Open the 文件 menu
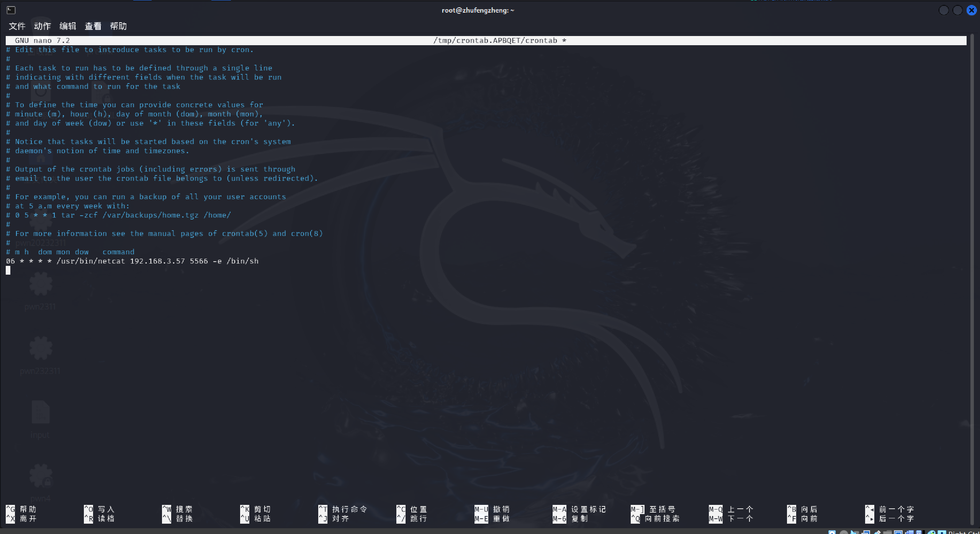980x534 pixels. (17, 26)
